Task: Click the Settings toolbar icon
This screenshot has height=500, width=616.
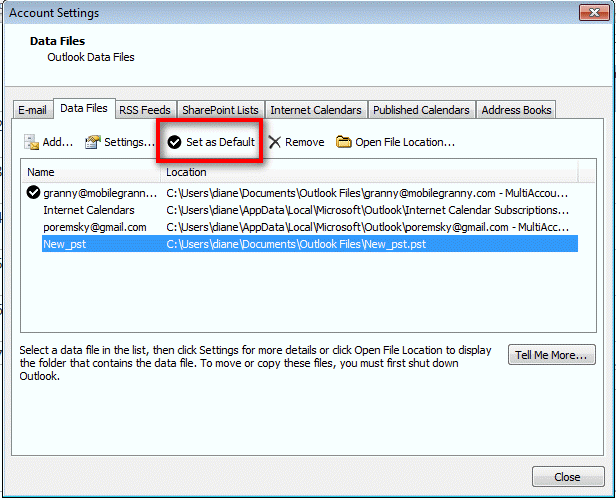Action: (93, 142)
